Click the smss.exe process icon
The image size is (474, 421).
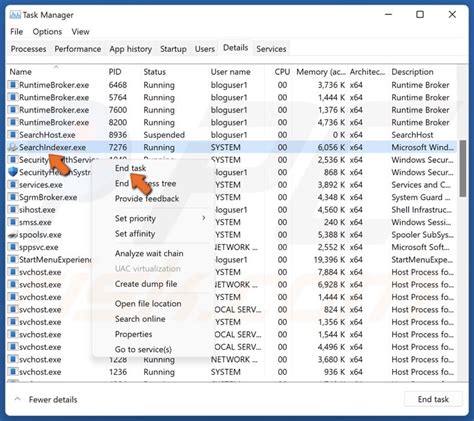pos(13,222)
